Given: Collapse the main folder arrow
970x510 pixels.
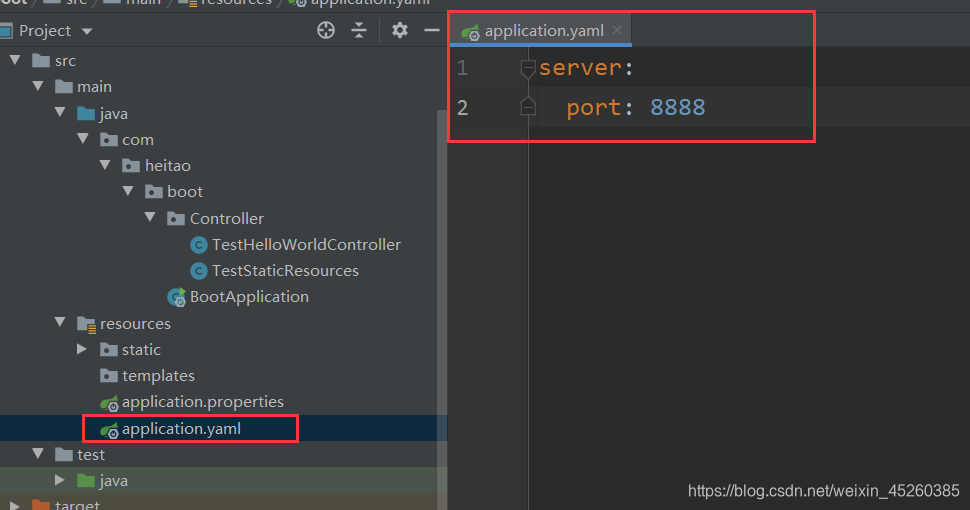Looking at the screenshot, I should tap(38, 86).
